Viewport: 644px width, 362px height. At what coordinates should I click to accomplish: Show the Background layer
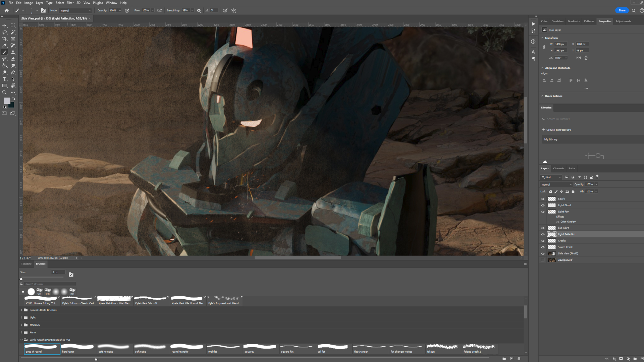pyautogui.click(x=543, y=260)
